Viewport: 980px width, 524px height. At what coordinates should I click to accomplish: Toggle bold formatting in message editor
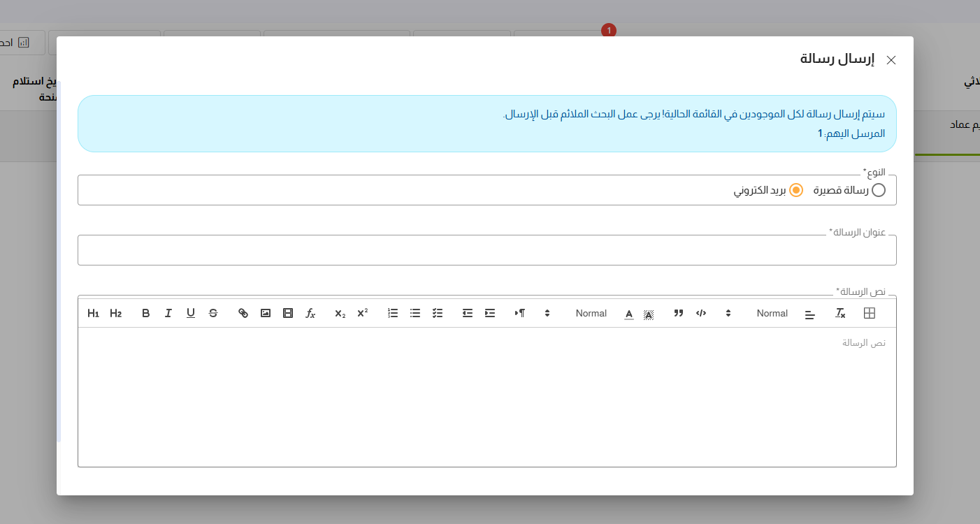point(146,314)
